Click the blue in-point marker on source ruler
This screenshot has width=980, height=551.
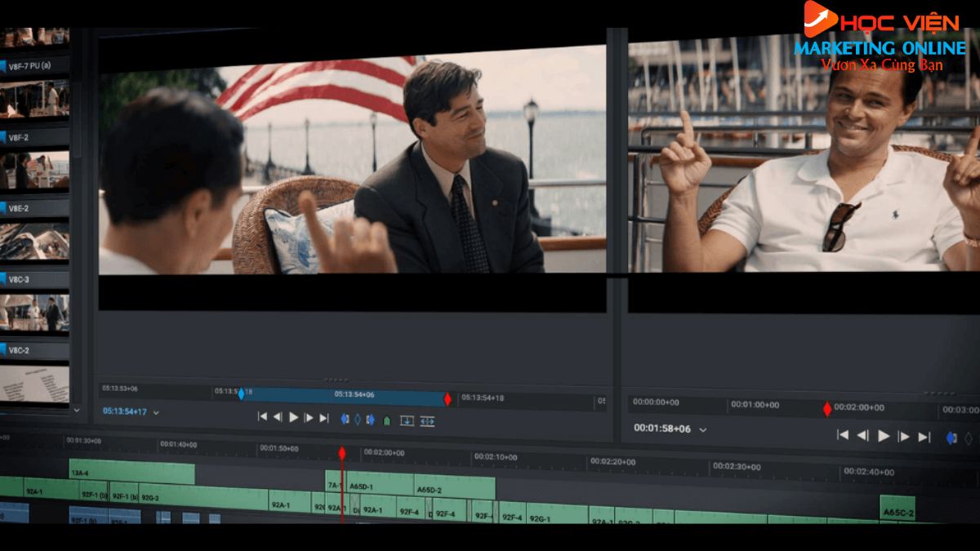241,393
